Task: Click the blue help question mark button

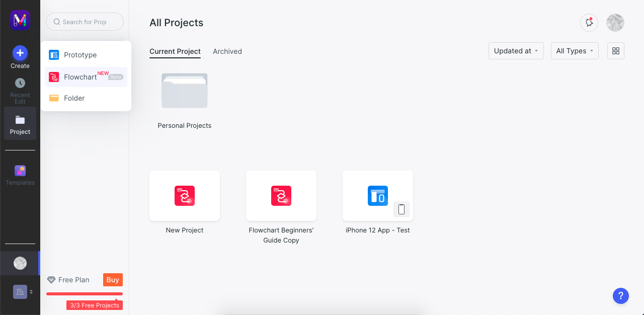Action: (x=620, y=296)
